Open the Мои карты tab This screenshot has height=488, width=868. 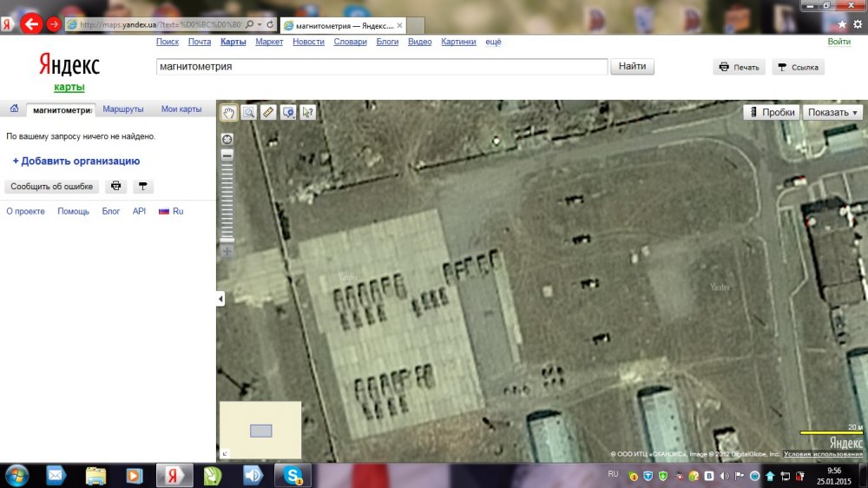181,109
